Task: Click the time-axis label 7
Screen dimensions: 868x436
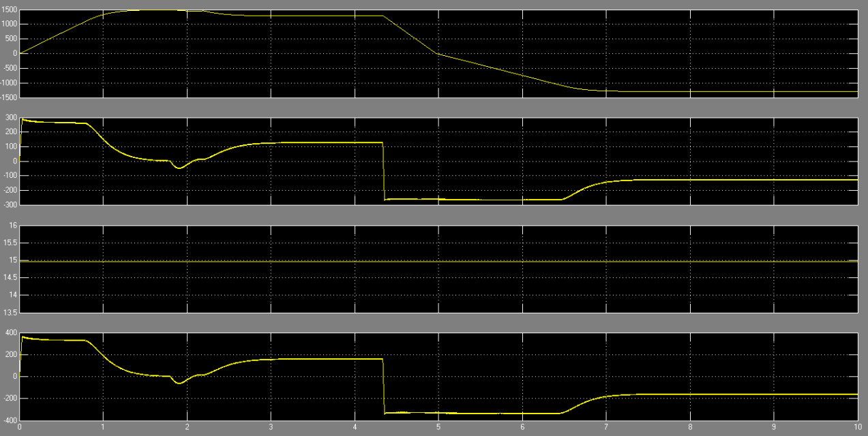Action: [x=606, y=427]
